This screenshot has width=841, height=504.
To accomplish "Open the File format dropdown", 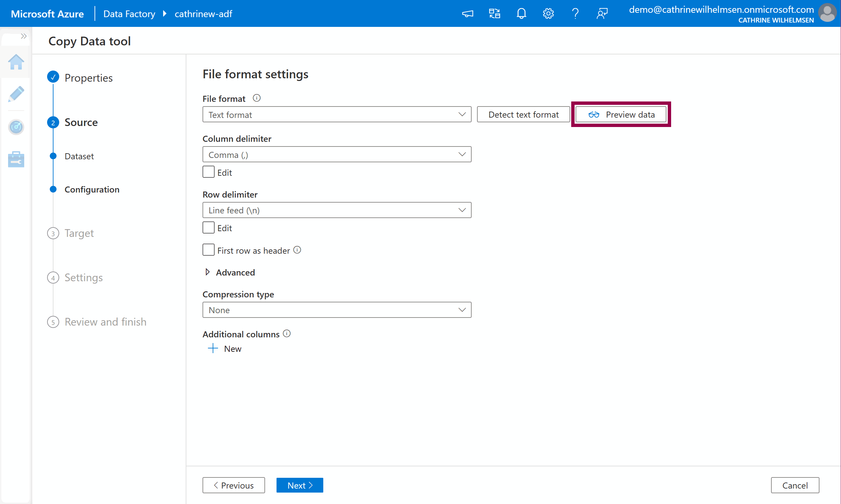I will pyautogui.click(x=336, y=115).
